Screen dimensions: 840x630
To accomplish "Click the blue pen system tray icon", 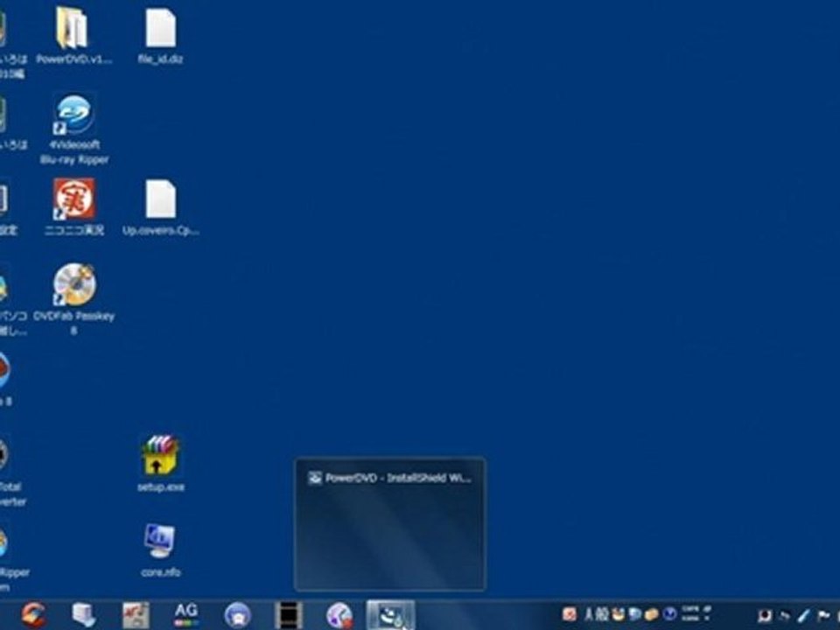I will (803, 615).
